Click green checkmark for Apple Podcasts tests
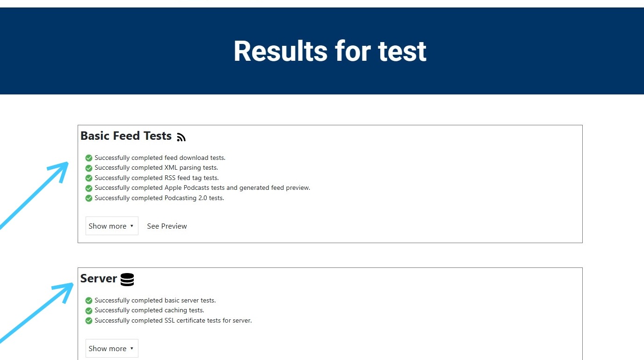Viewport: 644px width, 360px height. pyautogui.click(x=89, y=188)
